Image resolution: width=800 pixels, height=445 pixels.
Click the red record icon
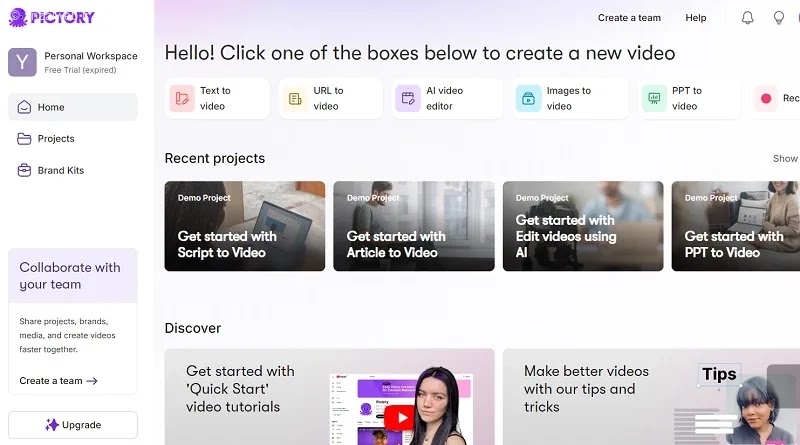766,98
